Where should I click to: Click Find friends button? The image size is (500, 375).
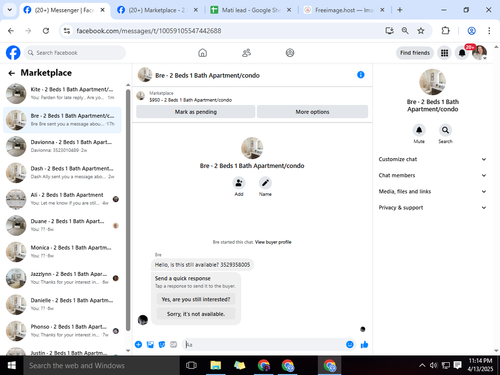[415, 53]
